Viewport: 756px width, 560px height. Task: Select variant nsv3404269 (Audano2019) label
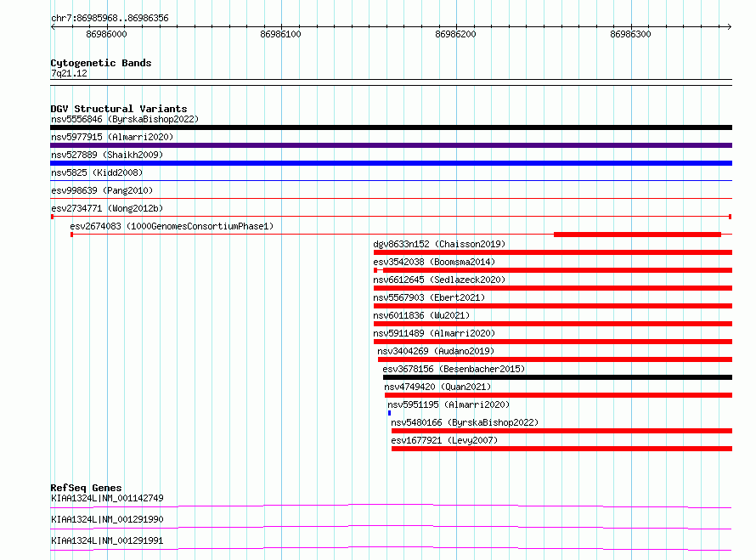coord(436,351)
